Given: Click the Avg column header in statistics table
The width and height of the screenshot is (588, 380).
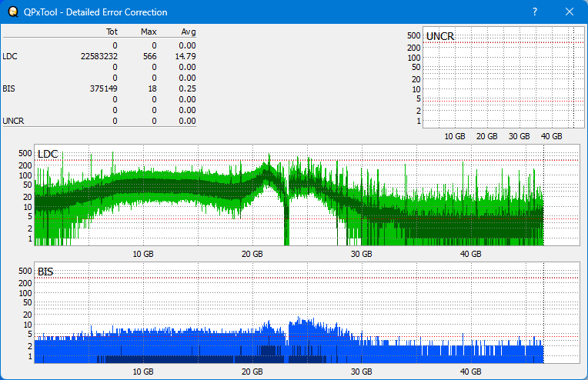Looking at the screenshot, I should pos(189,32).
